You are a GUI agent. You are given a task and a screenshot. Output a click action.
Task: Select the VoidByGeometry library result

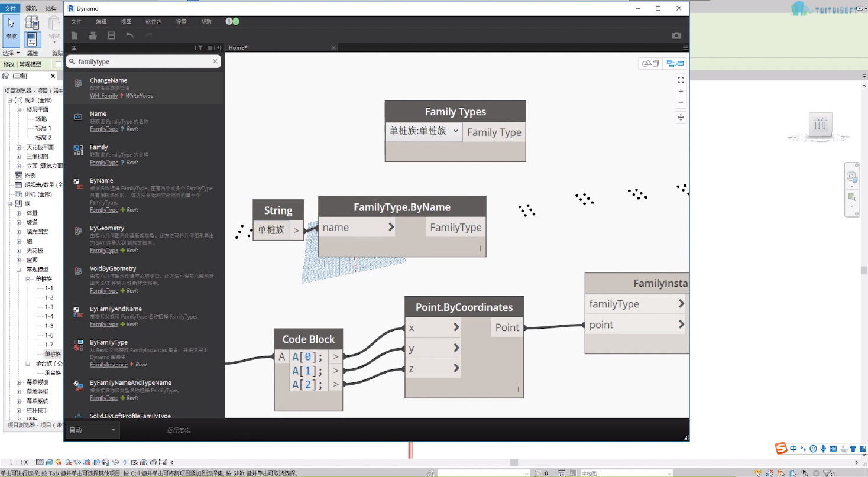(x=144, y=279)
